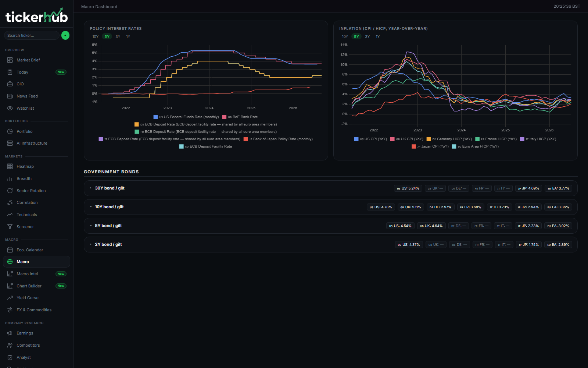Viewport: 588px width, 368px height.
Task: Click the EA: 3.77% 30Y yield chip
Action: [559, 188]
